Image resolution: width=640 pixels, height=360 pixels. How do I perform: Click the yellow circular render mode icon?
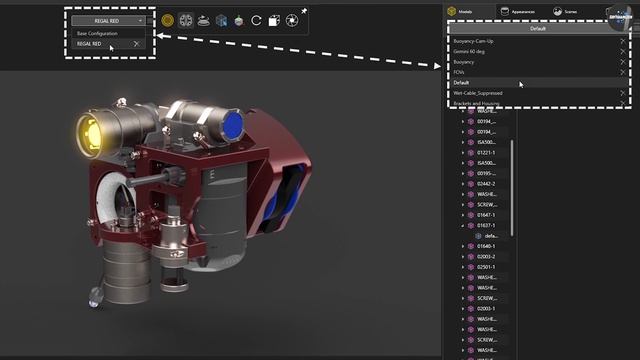pos(168,20)
